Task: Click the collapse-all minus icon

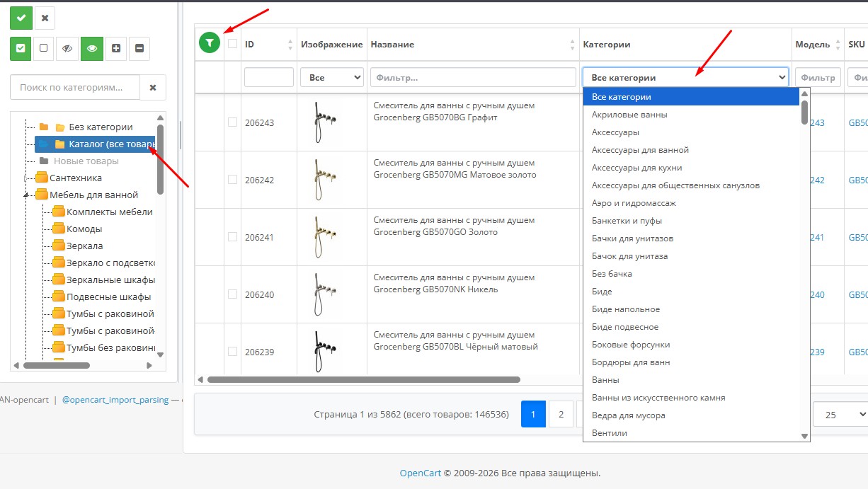Action: (x=139, y=48)
